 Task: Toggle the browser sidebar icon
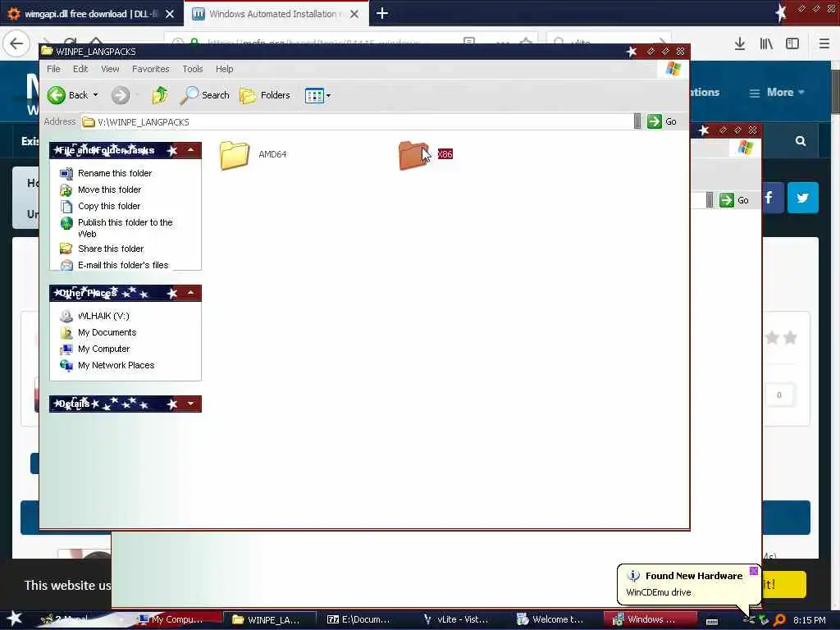792,44
